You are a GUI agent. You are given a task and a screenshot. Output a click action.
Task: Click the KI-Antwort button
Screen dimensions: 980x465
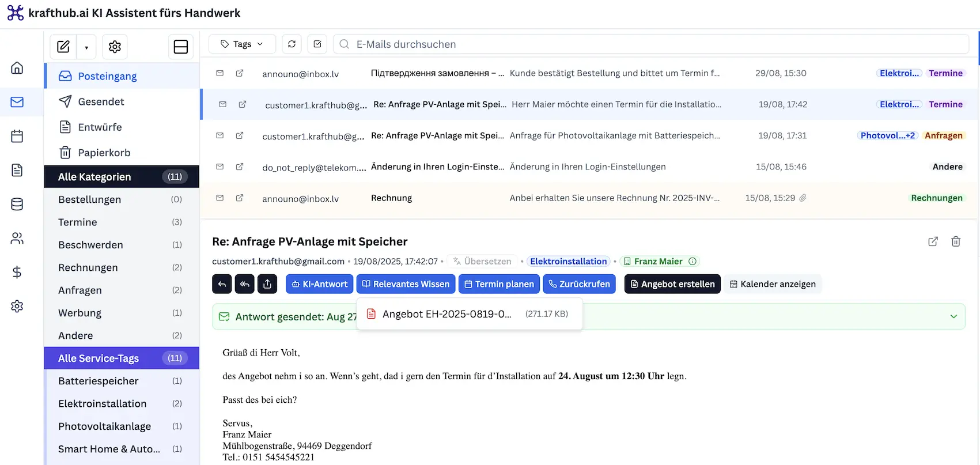[x=319, y=284]
